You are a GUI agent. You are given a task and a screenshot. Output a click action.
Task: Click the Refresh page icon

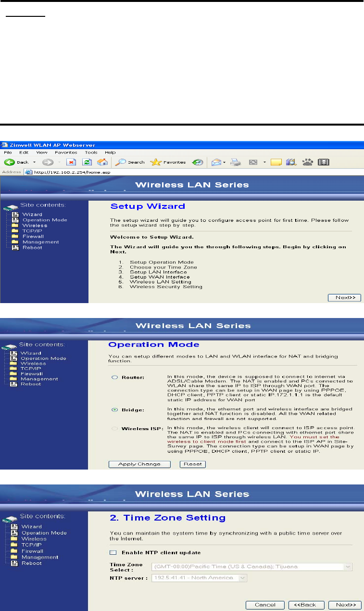[x=87, y=162]
